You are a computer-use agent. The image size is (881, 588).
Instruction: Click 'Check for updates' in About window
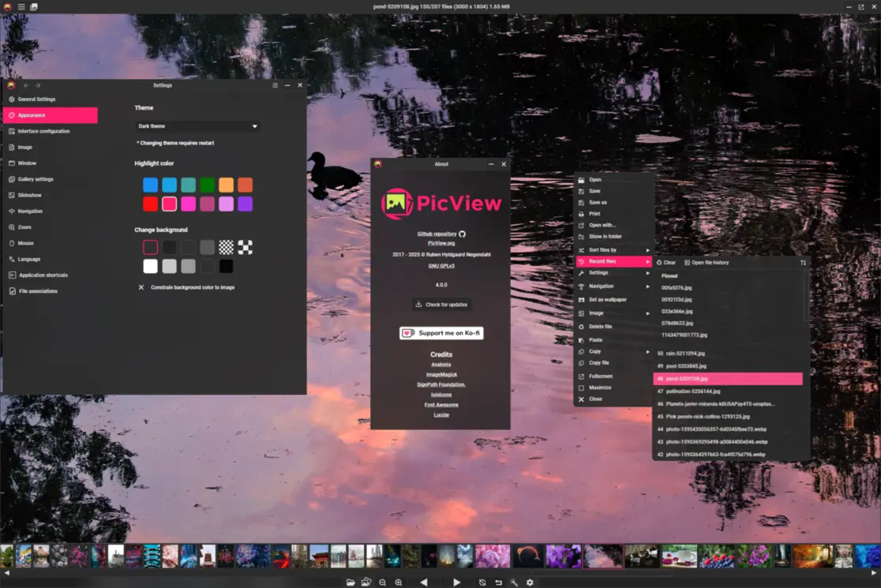click(441, 304)
